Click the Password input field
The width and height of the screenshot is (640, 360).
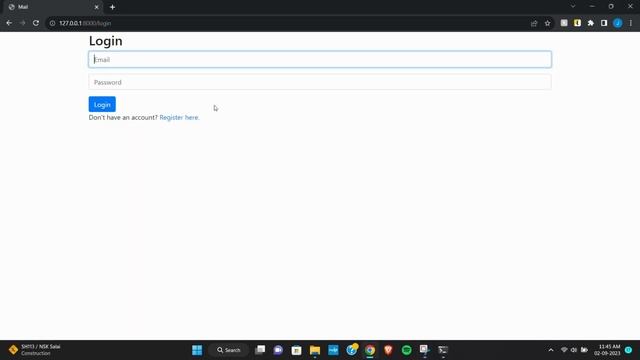[x=320, y=82]
